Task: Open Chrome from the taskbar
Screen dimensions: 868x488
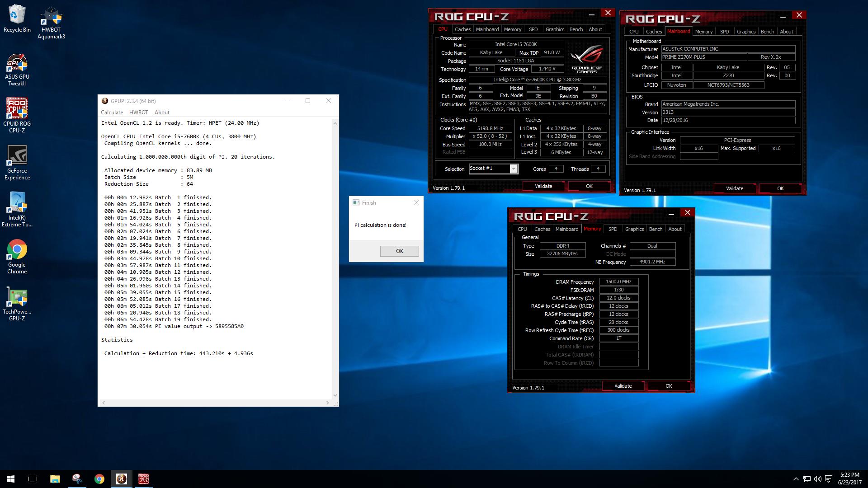Action: pos(99,479)
